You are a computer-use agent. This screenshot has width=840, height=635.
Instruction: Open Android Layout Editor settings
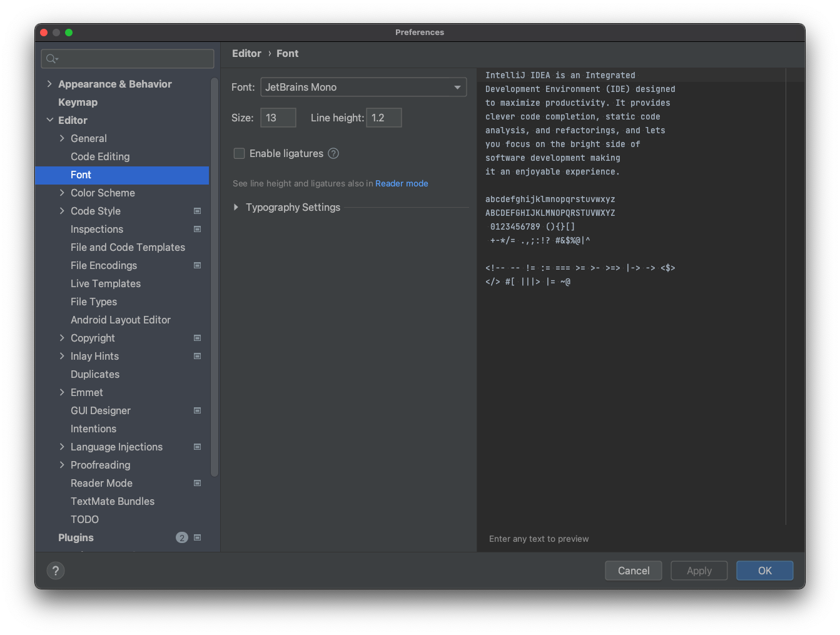pos(122,320)
